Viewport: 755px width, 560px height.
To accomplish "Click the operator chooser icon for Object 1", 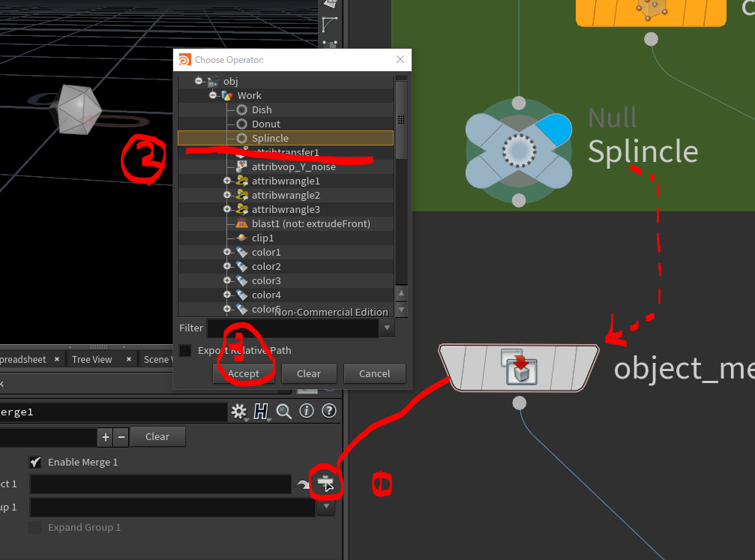I will (325, 483).
